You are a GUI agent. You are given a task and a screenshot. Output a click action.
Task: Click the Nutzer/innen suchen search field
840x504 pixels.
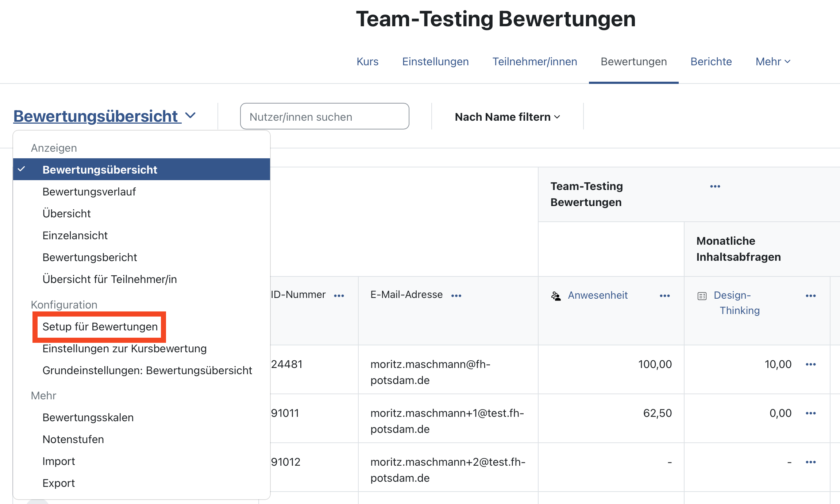coord(324,117)
